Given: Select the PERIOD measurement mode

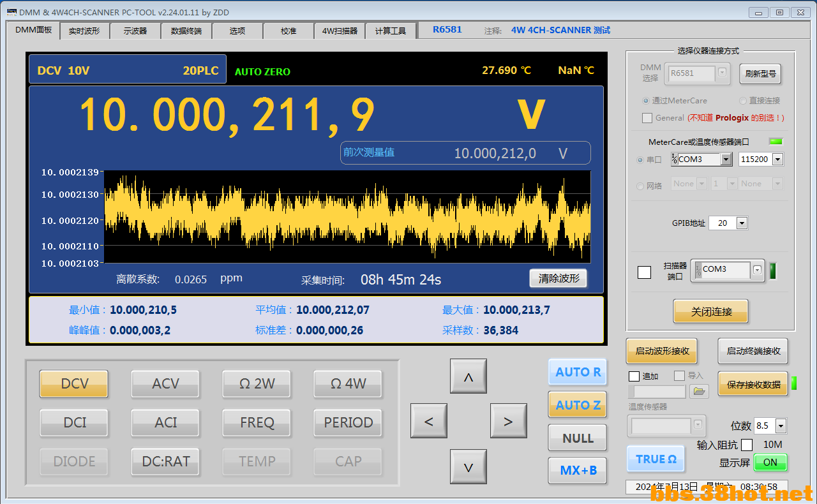Looking at the screenshot, I should tap(348, 423).
